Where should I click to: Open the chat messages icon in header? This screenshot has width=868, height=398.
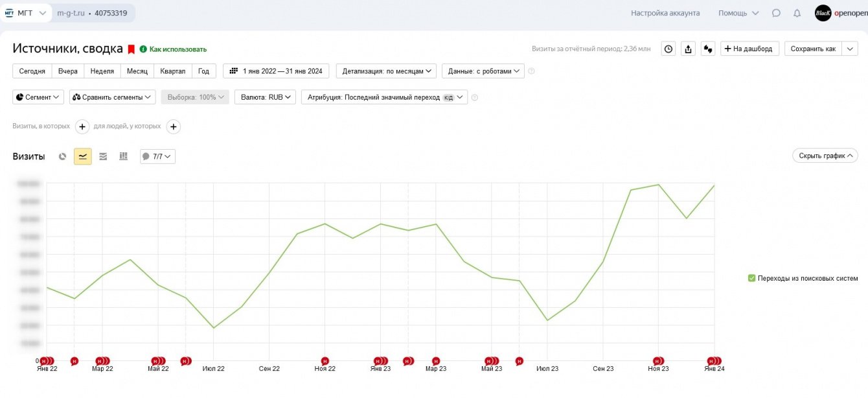click(776, 13)
